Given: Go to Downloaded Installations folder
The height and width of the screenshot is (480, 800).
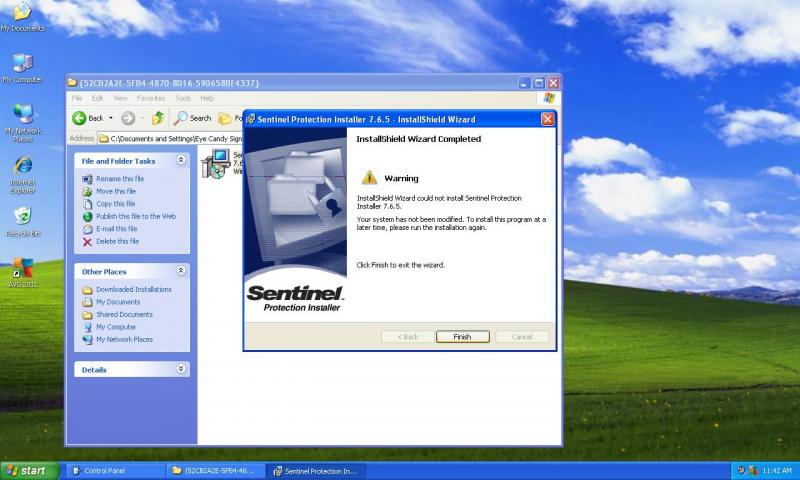Looking at the screenshot, I should click(134, 289).
